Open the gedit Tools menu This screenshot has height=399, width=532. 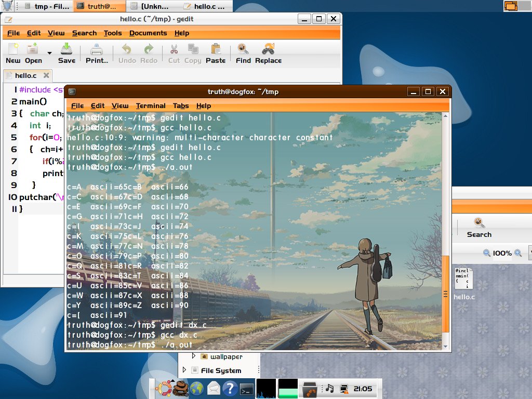[x=113, y=33]
